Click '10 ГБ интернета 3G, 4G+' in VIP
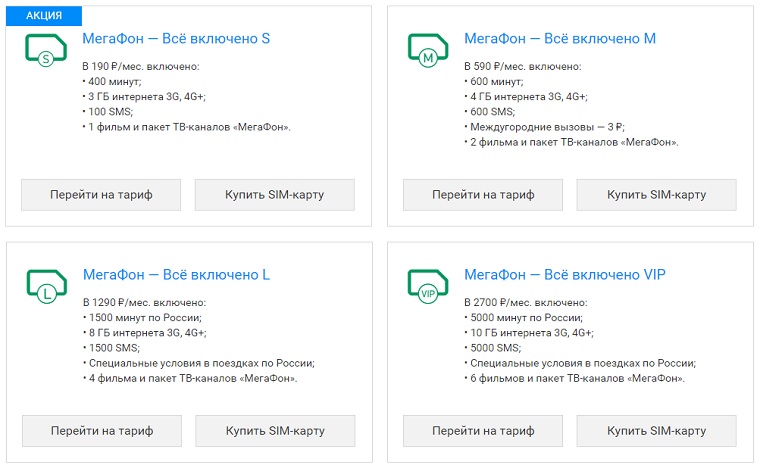The height and width of the screenshot is (470, 760). click(x=532, y=332)
